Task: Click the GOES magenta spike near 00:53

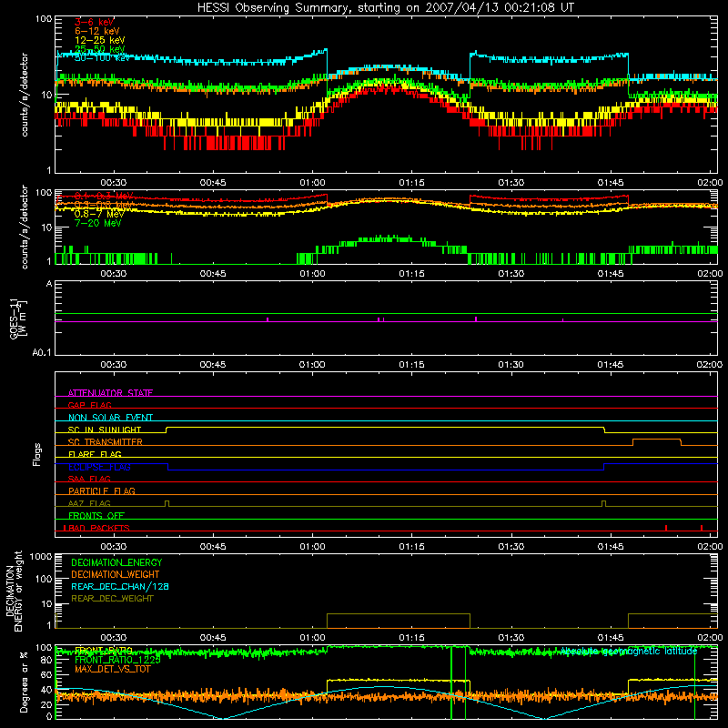Action: (x=268, y=319)
